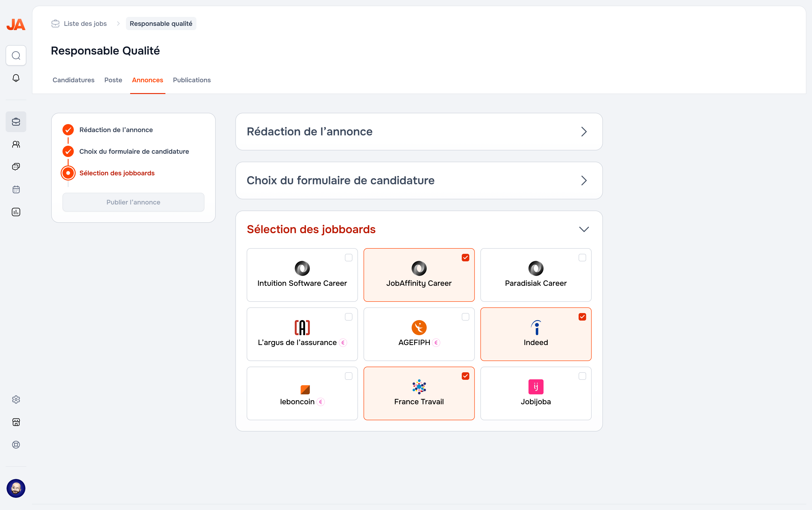This screenshot has width=812, height=510.
Task: Open the candidates people icon in sidebar
Action: pyautogui.click(x=16, y=144)
